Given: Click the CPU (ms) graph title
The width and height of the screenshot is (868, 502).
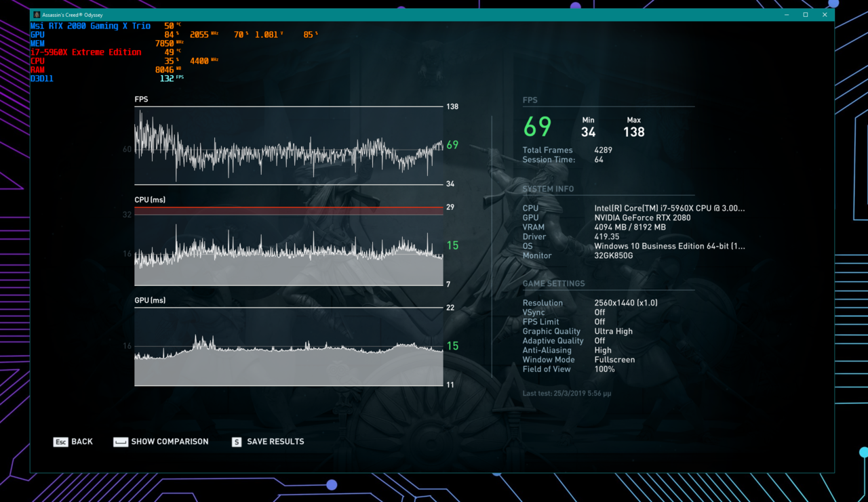Looking at the screenshot, I should click(150, 200).
